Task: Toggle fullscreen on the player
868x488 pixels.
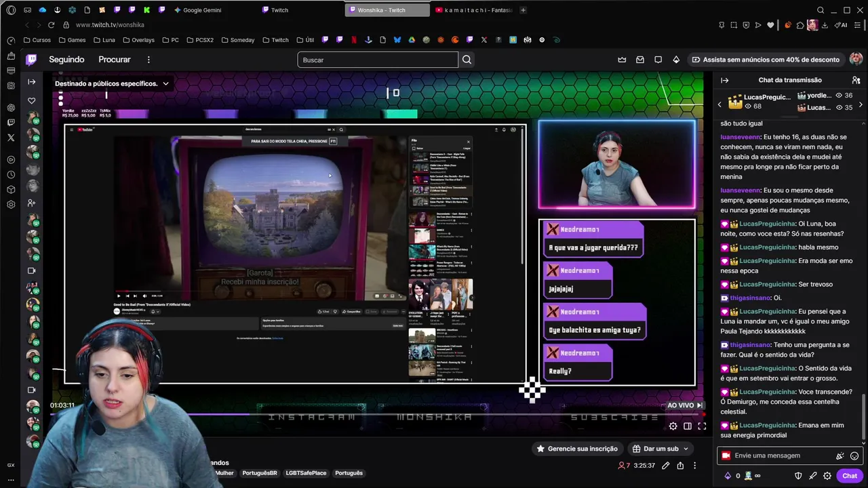Action: [x=702, y=426]
